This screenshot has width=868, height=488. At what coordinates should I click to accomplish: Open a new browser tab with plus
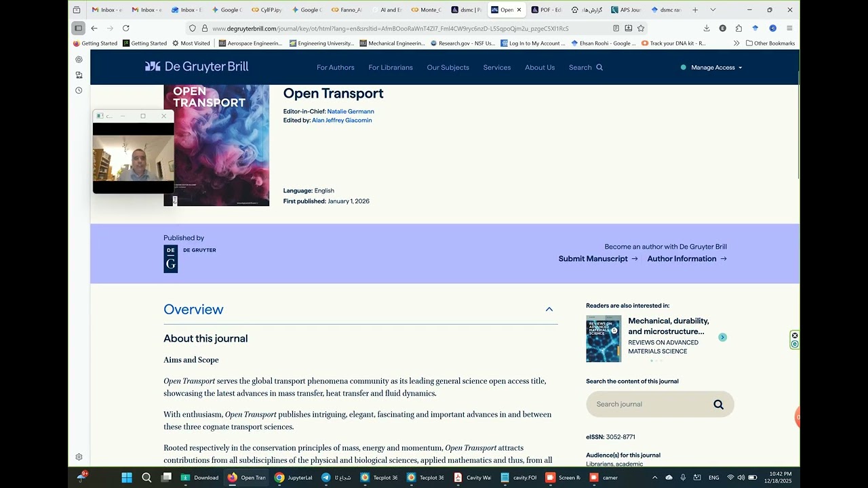[x=695, y=10]
